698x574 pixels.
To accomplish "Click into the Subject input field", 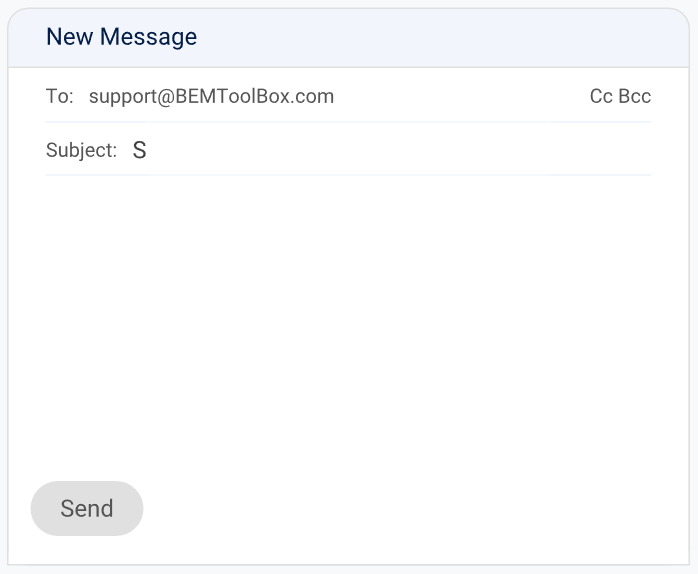I will 390,151.
